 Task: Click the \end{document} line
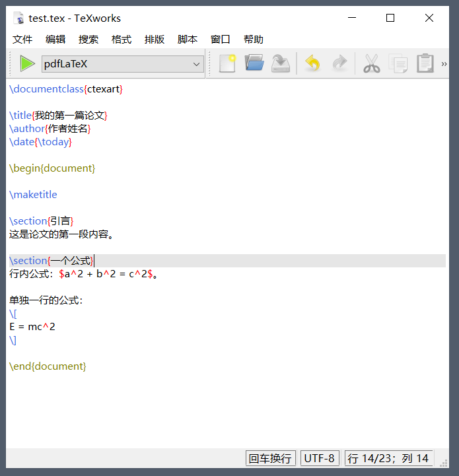pos(48,366)
